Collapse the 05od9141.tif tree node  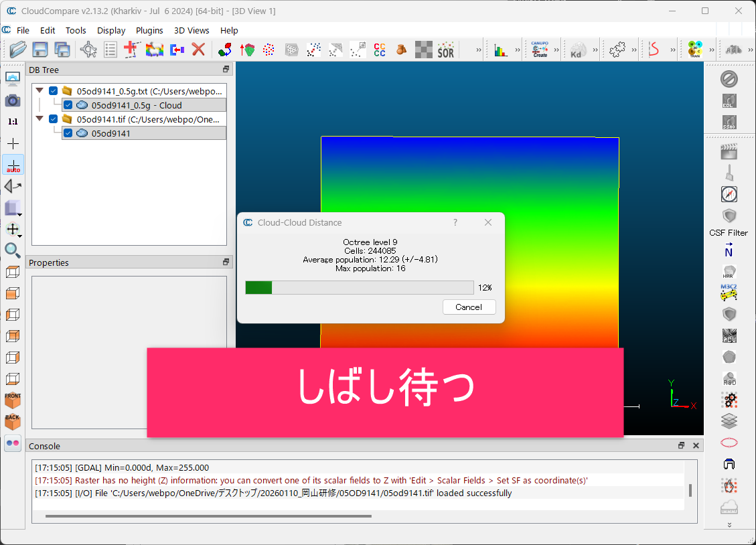click(x=40, y=119)
